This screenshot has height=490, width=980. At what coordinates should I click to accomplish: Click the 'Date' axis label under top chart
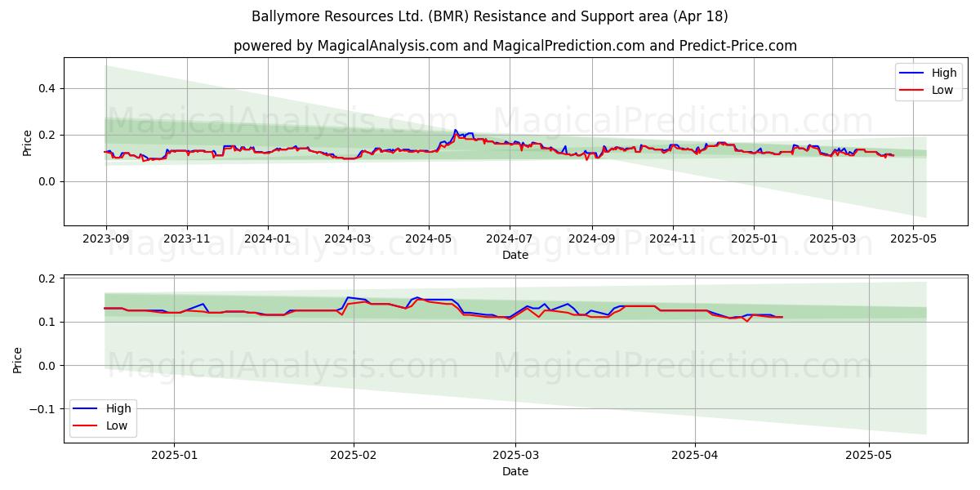point(515,255)
